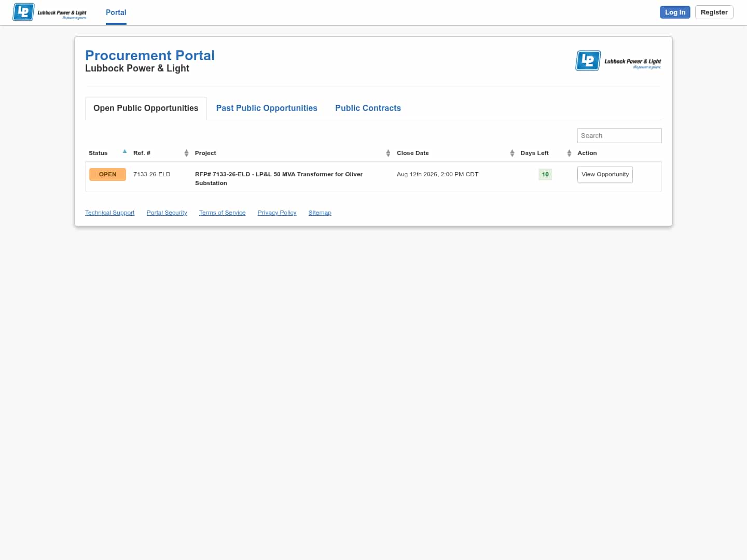This screenshot has height=560, width=747.
Task: Focus the Search input field
Action: coord(619,136)
